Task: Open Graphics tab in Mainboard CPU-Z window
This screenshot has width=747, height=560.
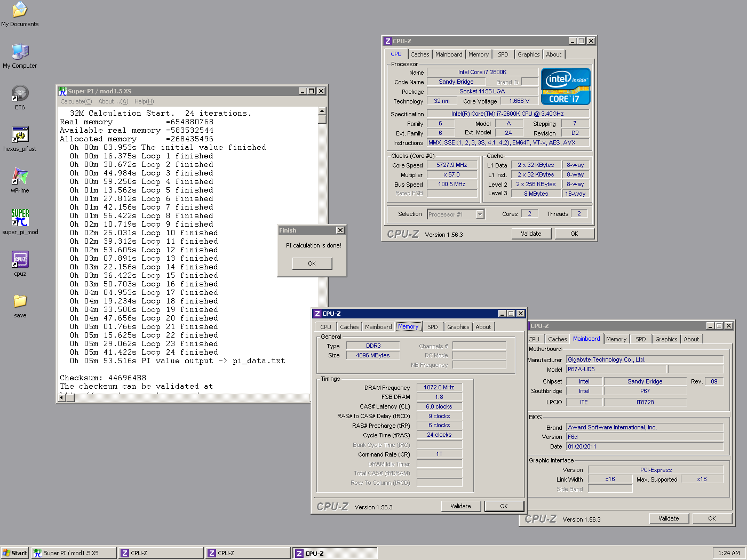Action: point(666,339)
